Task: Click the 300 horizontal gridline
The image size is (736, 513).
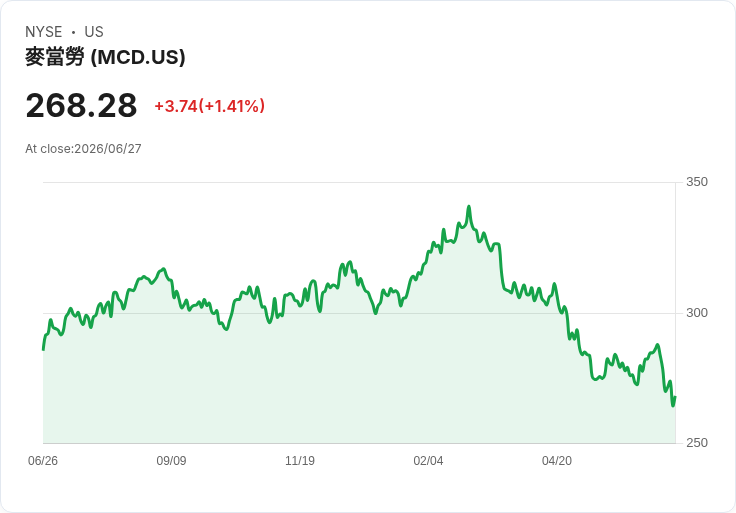Action: coord(359,313)
